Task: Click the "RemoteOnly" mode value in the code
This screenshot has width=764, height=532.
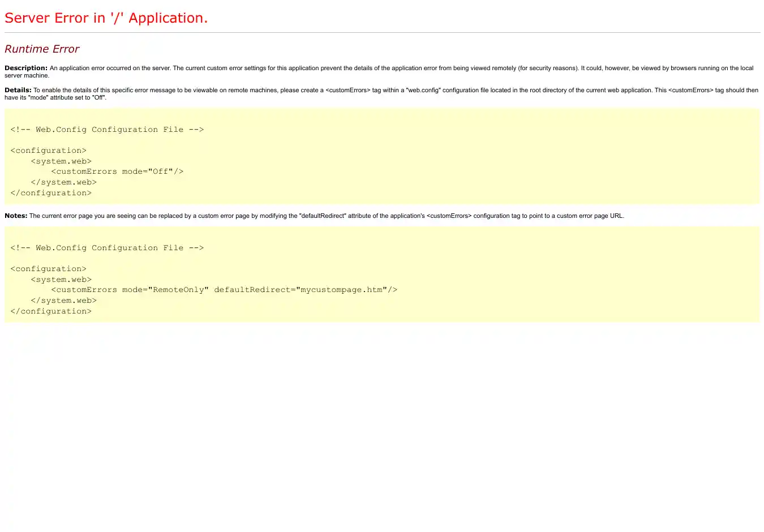Action: pos(178,290)
